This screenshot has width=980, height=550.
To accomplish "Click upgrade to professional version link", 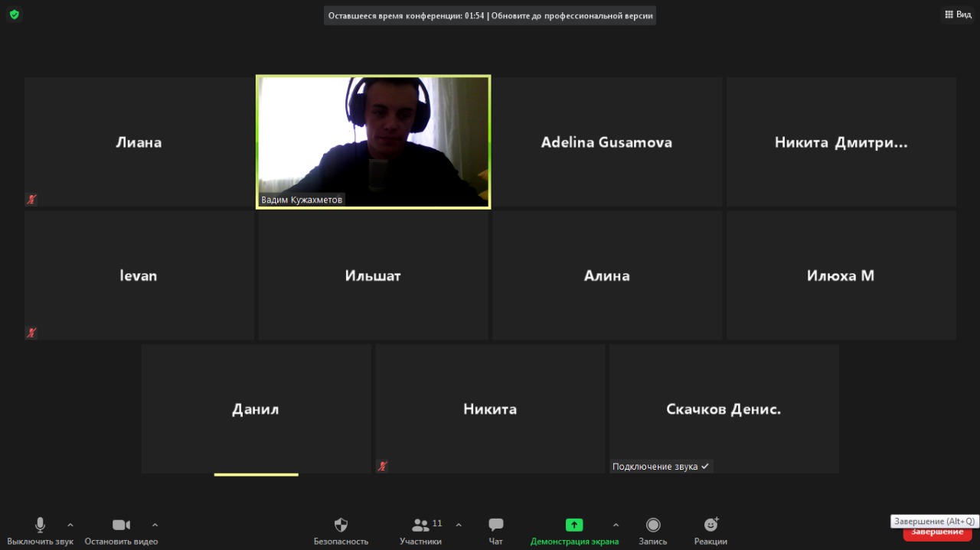I will point(573,15).
